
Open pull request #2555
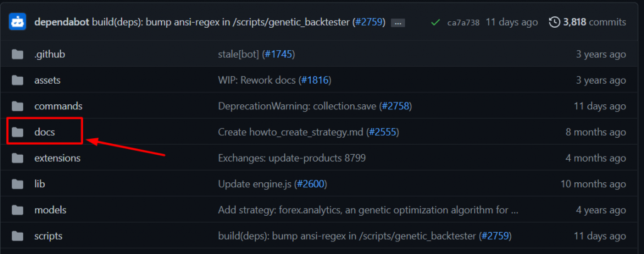click(x=383, y=132)
